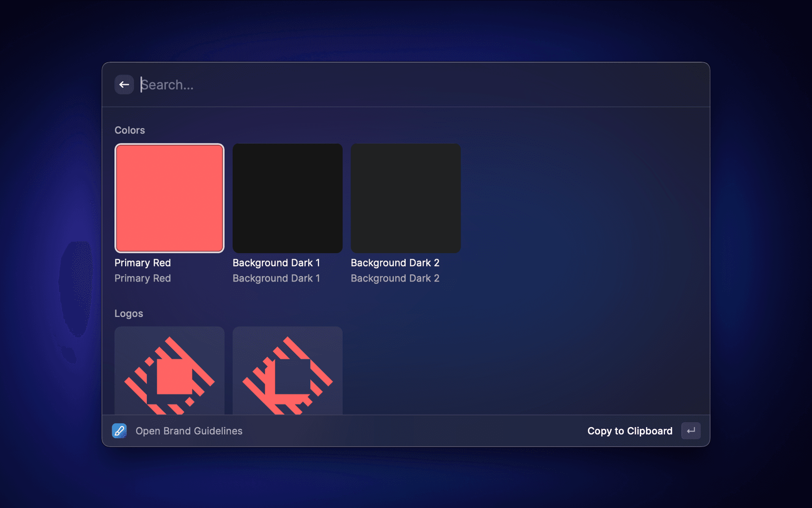Click Copy to Clipboard action
The width and height of the screenshot is (812, 508).
coord(629,431)
